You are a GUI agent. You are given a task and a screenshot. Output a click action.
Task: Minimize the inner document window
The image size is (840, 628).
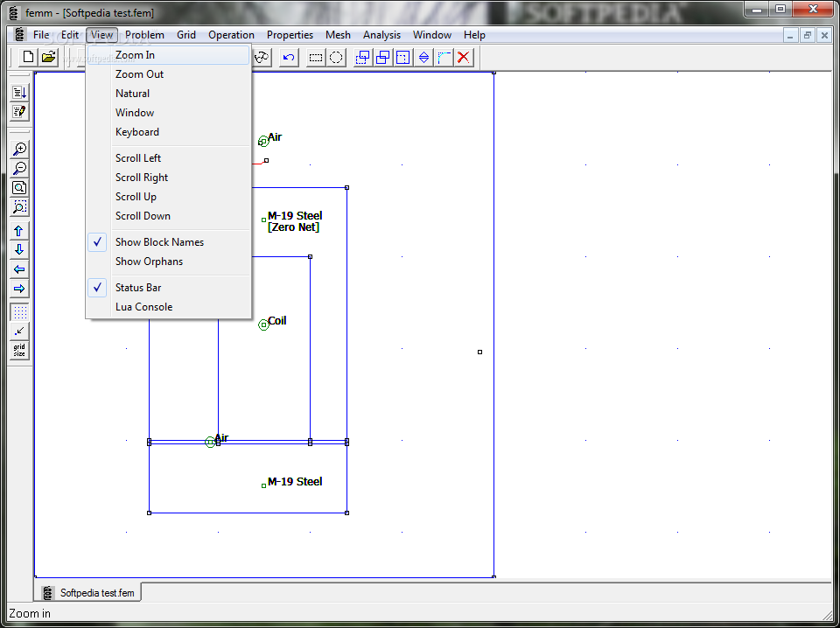tap(790, 35)
